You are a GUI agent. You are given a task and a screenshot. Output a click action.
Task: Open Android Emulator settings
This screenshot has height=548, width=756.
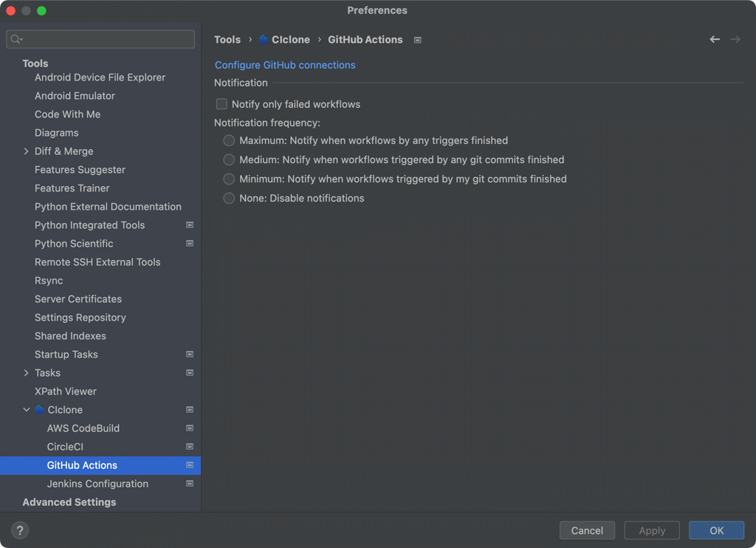pyautogui.click(x=75, y=95)
